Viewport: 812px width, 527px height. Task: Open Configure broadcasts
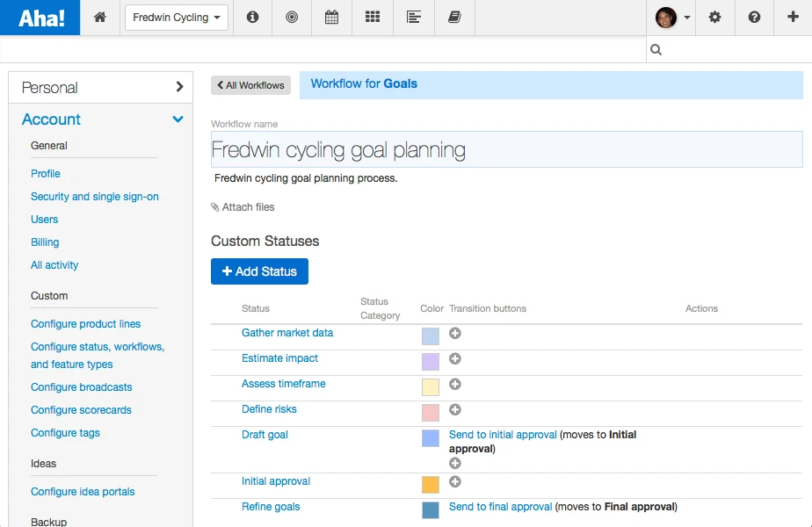[82, 386]
